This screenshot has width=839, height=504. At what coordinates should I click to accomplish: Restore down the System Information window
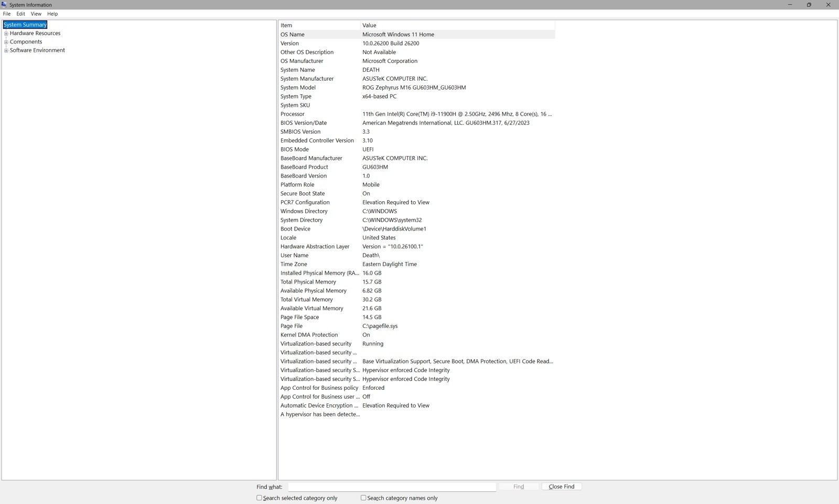coord(809,5)
